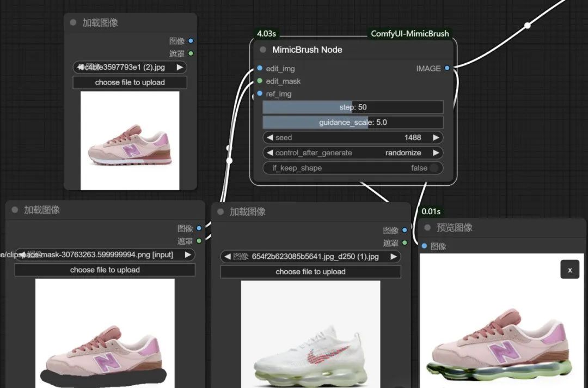This screenshot has width=588, height=388.
Task: Open file combo showing e3597793e1 (2).jpg
Action: click(x=130, y=67)
